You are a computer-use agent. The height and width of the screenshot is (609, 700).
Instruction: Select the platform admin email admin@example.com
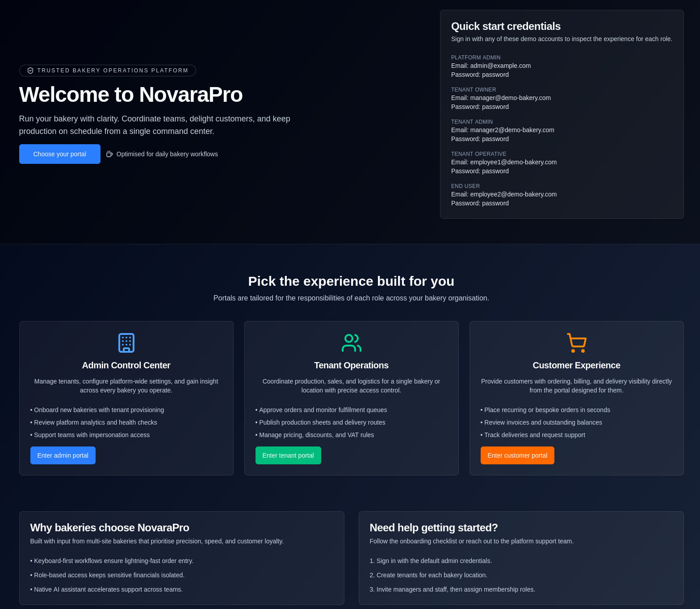pyautogui.click(x=500, y=66)
